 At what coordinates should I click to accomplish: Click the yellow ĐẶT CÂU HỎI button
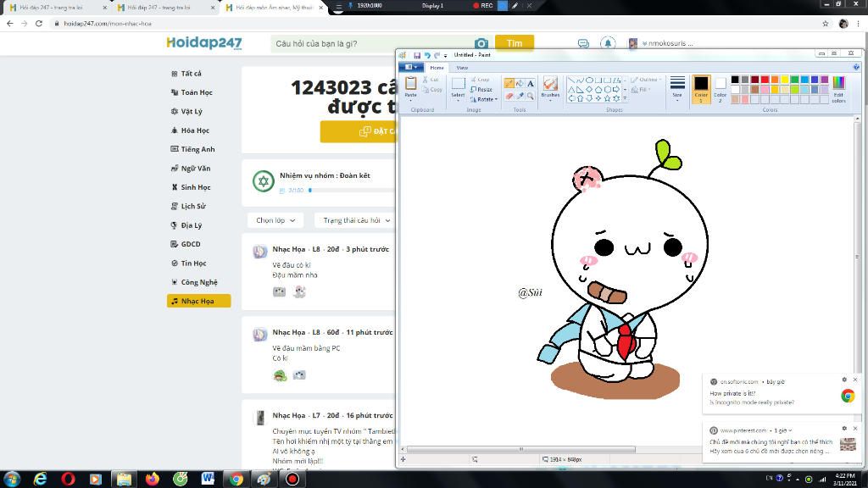[x=359, y=131]
